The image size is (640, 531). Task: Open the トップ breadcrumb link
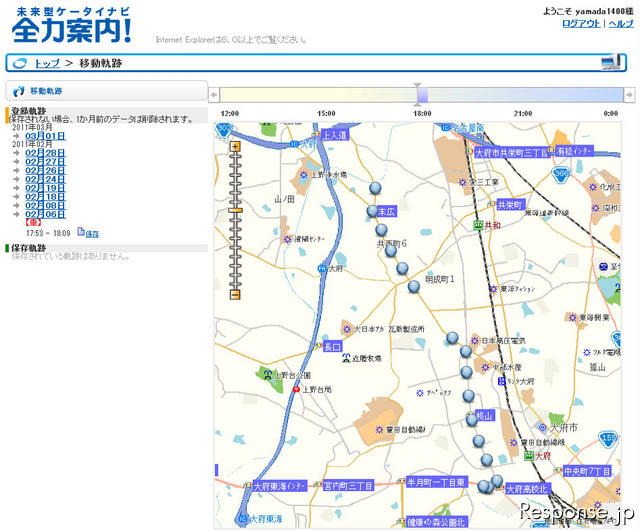tap(47, 63)
